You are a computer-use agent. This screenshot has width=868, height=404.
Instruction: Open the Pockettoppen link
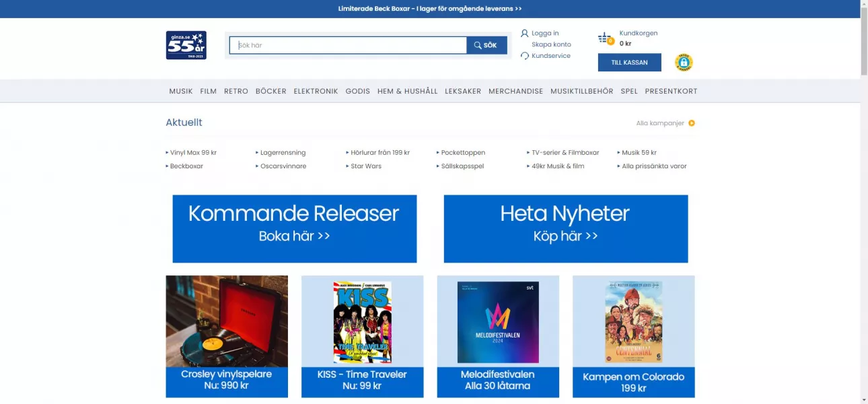coord(463,153)
